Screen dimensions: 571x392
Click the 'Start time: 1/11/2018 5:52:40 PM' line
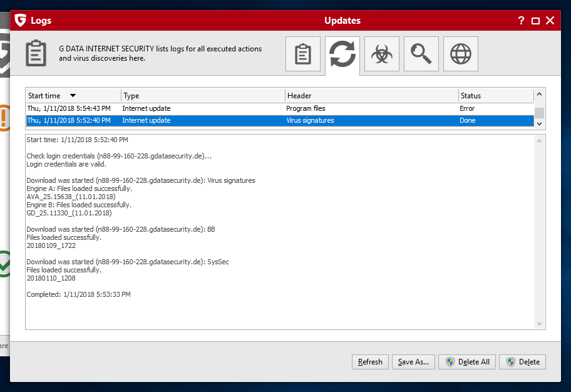tap(77, 140)
